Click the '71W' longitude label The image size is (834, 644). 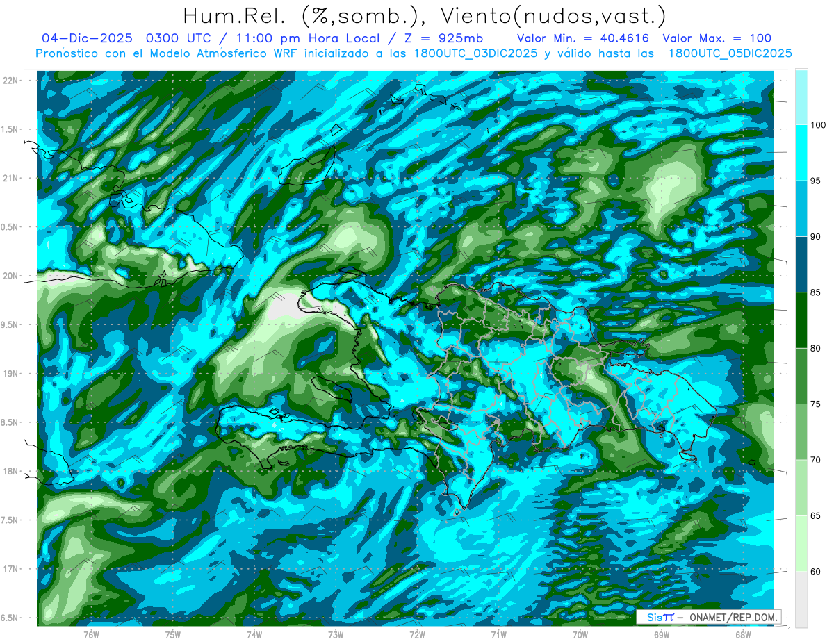(498, 635)
